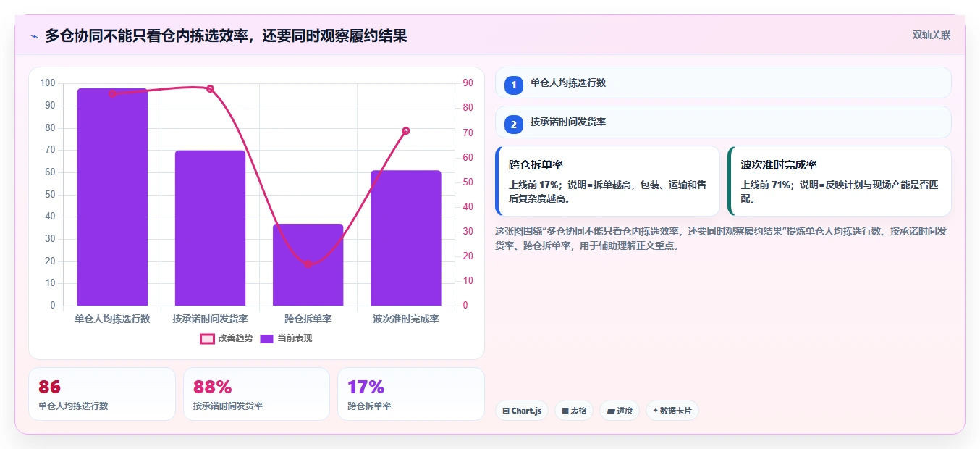This screenshot has height=449, width=980.
Task: Click the right axis value 90
Action: coord(468,83)
